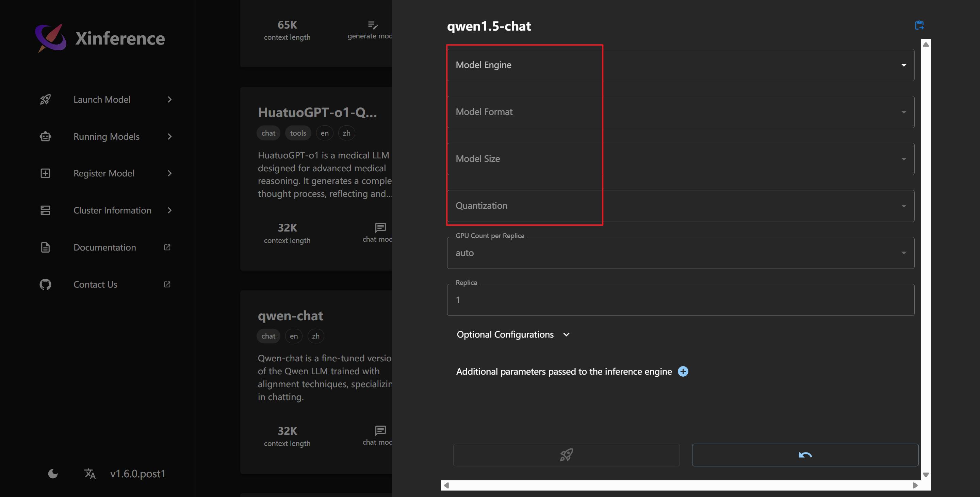980x497 pixels.
Task: Open the GPU Count per Replica dropdown
Action: coord(681,253)
